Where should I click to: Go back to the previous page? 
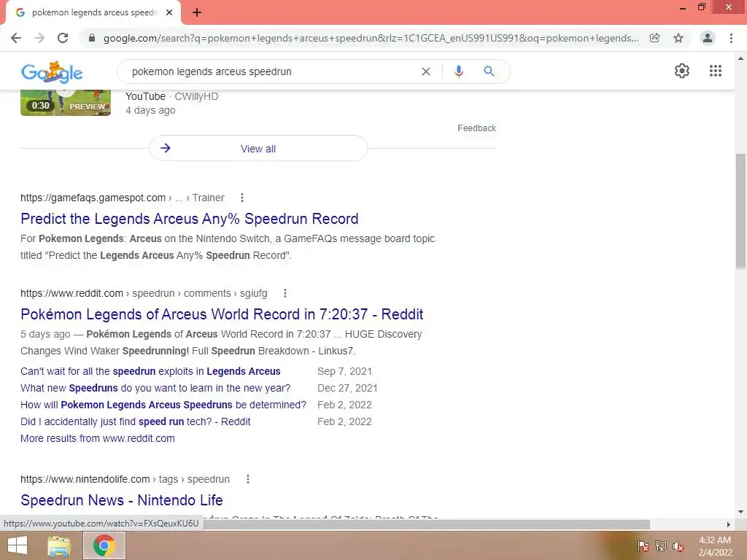(16, 38)
